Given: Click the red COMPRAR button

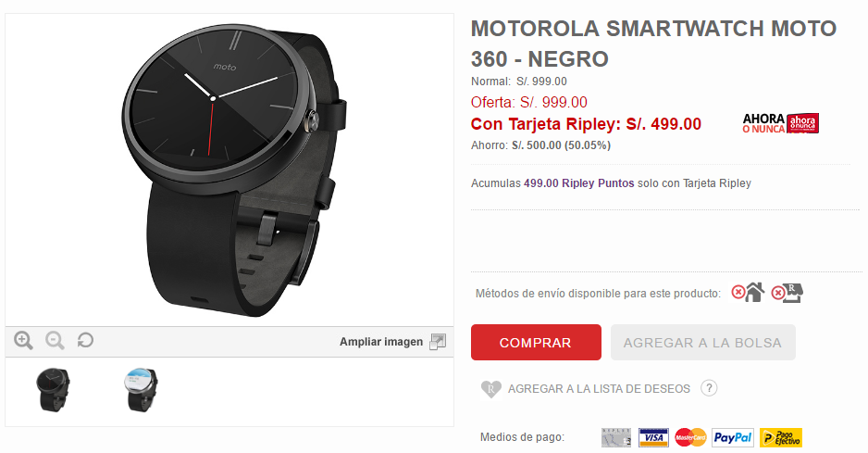Looking at the screenshot, I should [x=536, y=343].
